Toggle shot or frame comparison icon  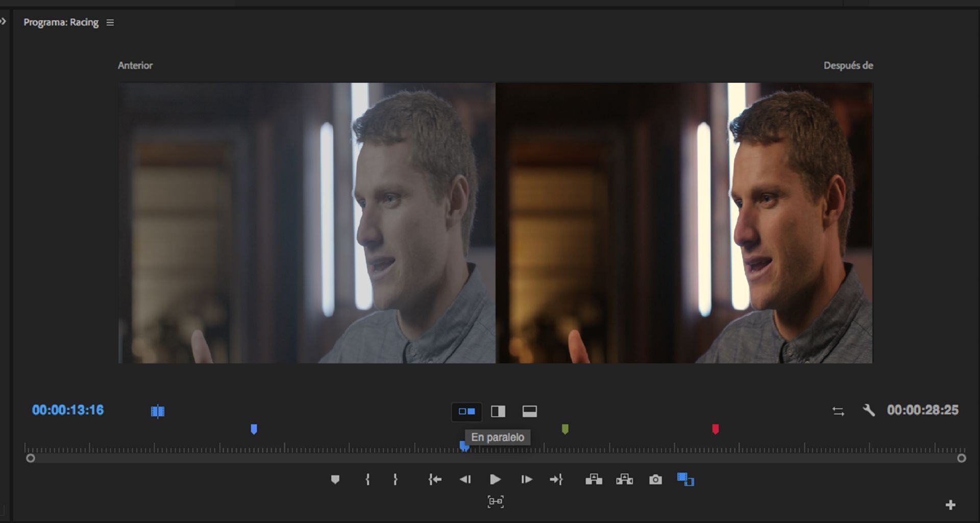pyautogui.click(x=158, y=411)
